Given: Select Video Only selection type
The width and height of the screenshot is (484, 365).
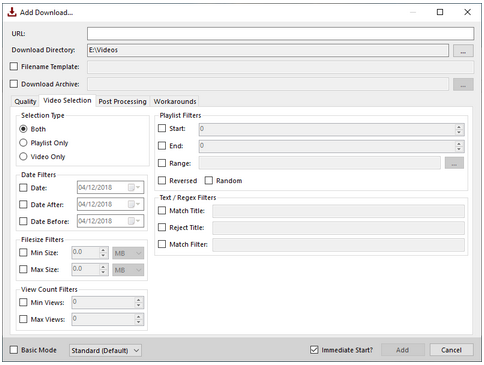Looking at the screenshot, I should (x=23, y=156).
